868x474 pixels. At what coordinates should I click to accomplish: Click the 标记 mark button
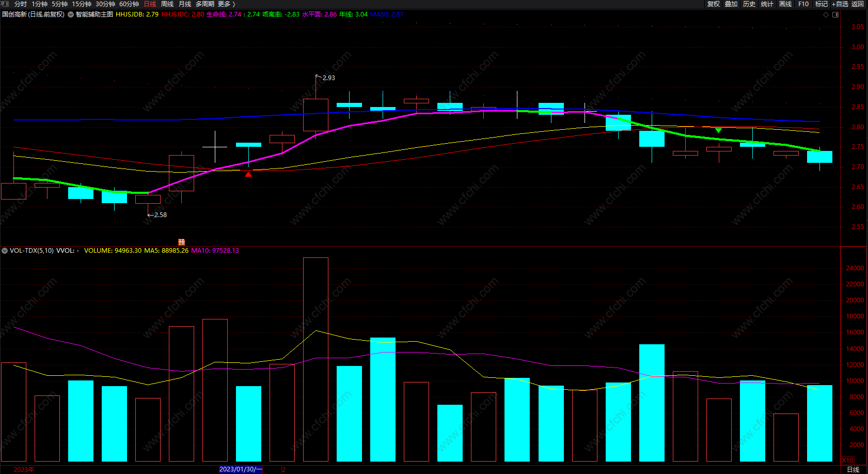point(822,4)
